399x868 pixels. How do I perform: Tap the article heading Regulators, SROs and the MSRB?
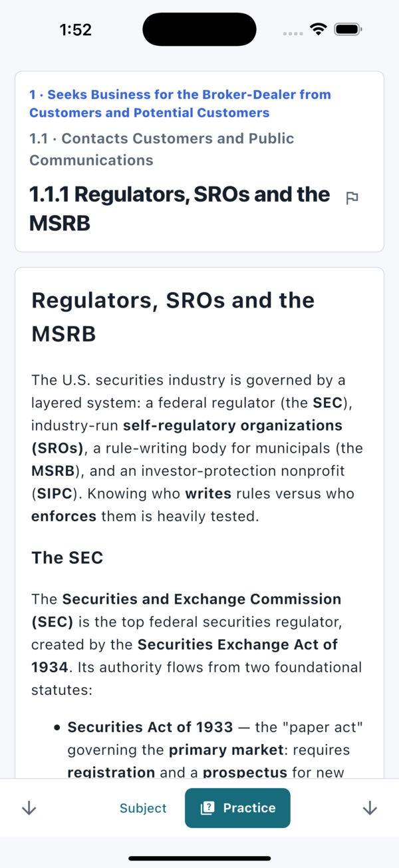point(173,317)
